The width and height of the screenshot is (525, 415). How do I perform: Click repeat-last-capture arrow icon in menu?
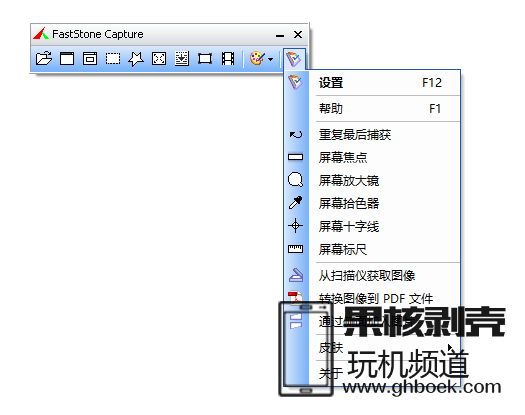[296, 135]
